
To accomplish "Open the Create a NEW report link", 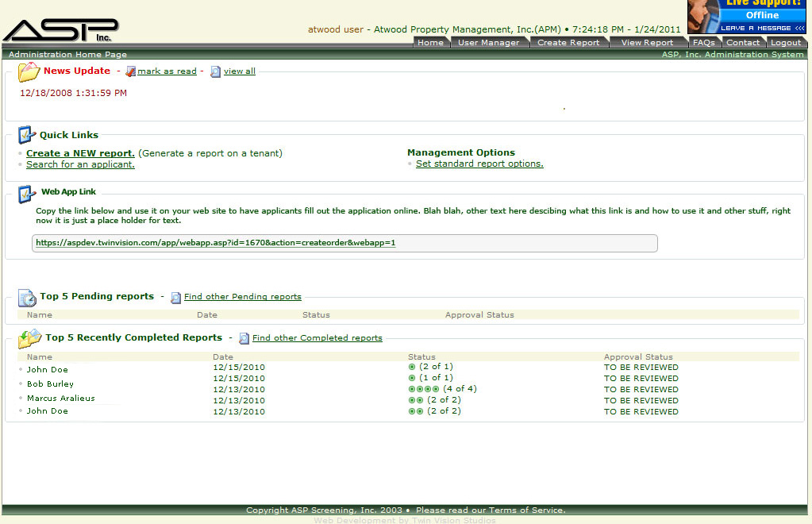I will point(80,153).
